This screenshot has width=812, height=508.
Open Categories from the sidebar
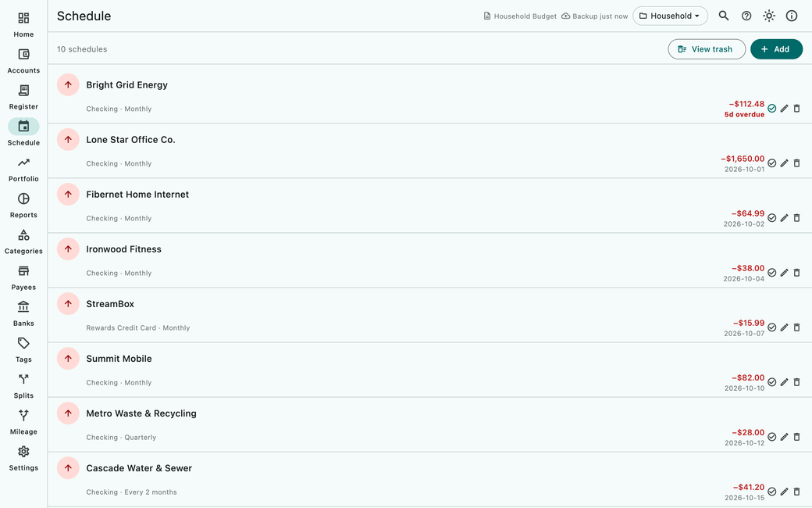[x=23, y=242]
